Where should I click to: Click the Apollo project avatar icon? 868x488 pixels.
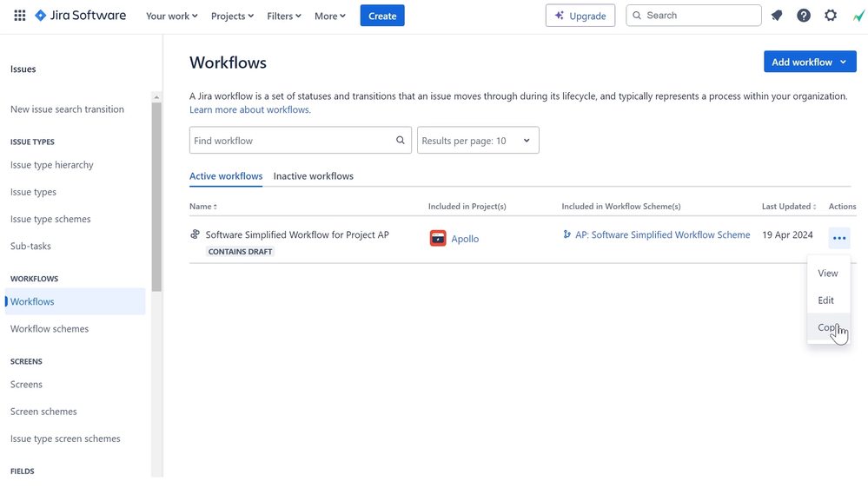coord(438,239)
